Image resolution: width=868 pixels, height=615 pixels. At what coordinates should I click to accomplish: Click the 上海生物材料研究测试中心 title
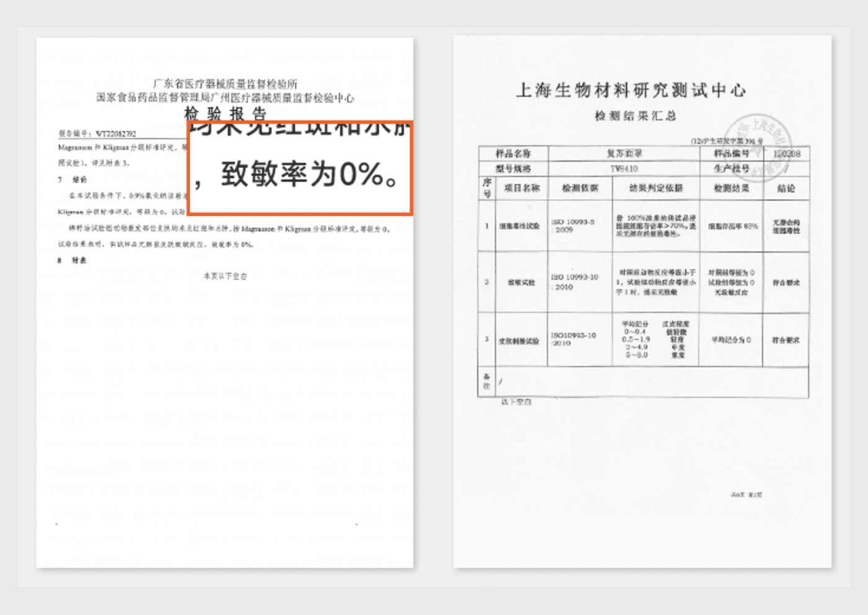[x=631, y=91]
